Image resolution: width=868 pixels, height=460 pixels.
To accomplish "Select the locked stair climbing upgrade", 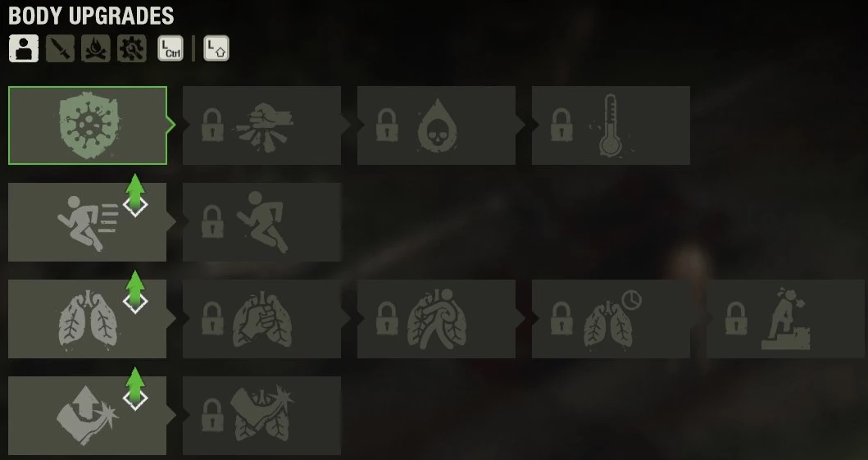I will pos(785,319).
